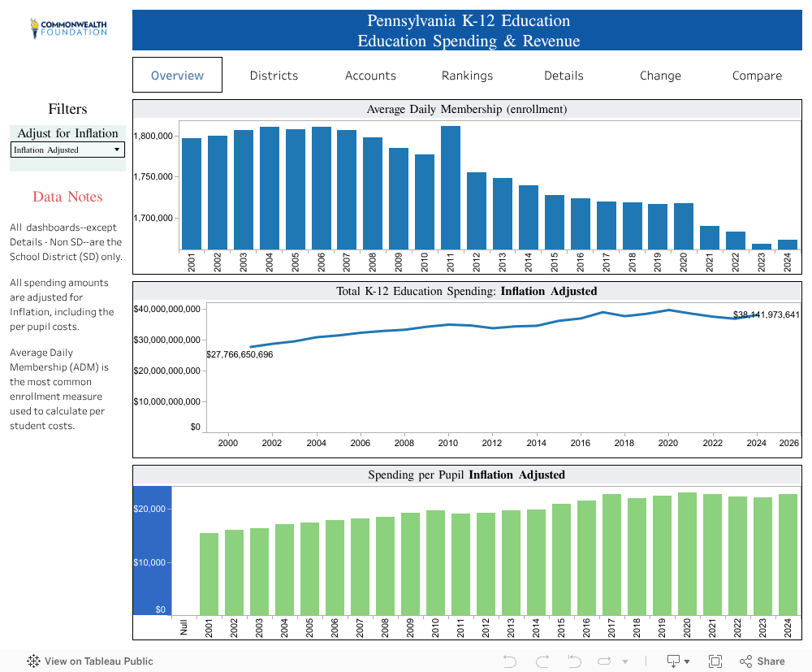Click the Revert (reset view) icon
The height and width of the screenshot is (672, 812).
[x=574, y=661]
